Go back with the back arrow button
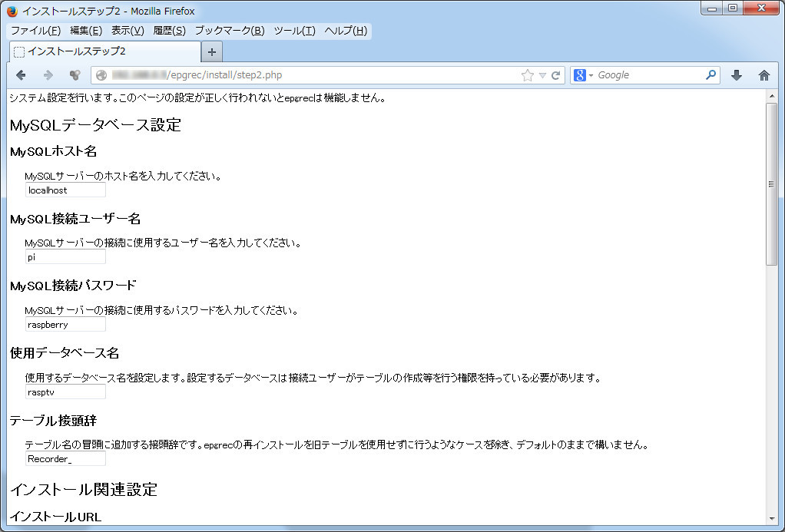Viewport: 785px width, 532px height. pyautogui.click(x=21, y=75)
